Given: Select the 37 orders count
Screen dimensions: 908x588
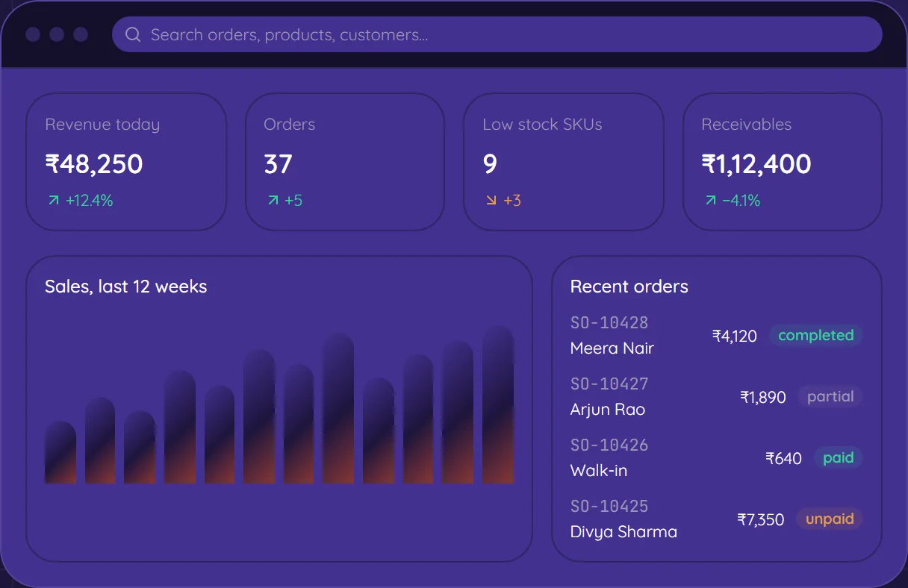Looking at the screenshot, I should point(279,164).
